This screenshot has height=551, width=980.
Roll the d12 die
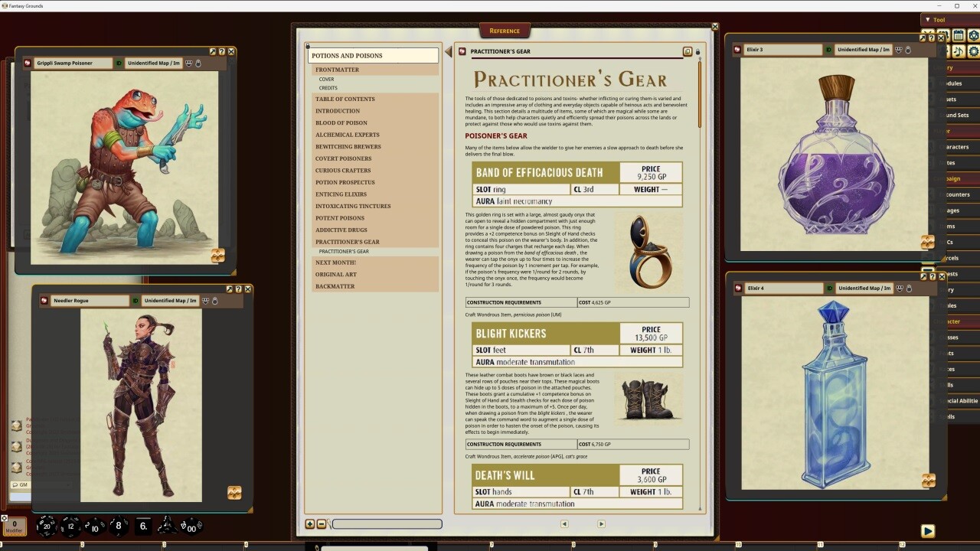coord(71,527)
